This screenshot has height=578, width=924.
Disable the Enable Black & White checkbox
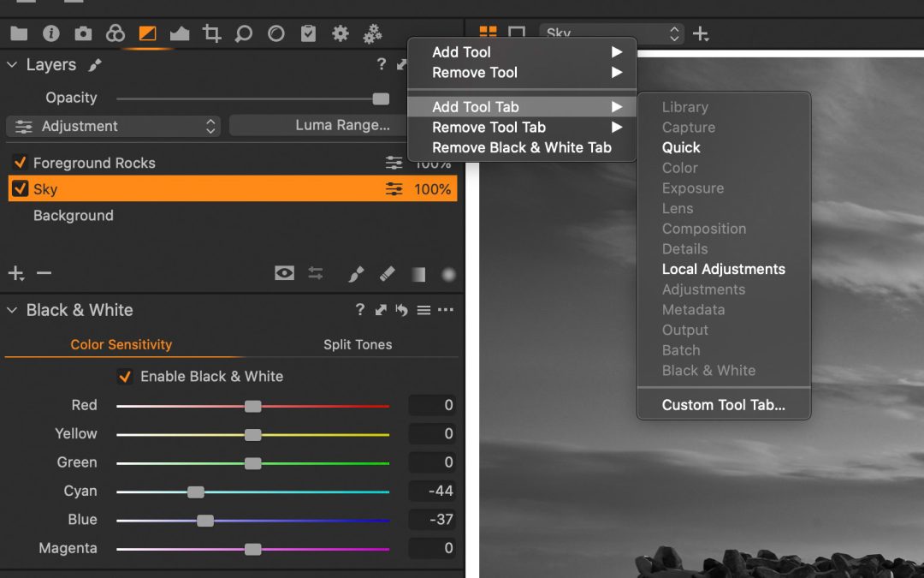pos(125,376)
